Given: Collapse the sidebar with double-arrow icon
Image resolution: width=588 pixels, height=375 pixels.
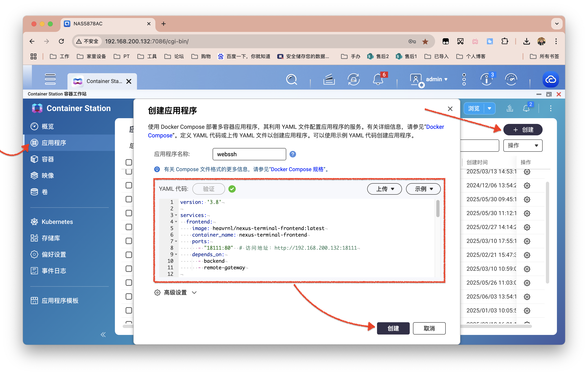Looking at the screenshot, I should [x=103, y=335].
